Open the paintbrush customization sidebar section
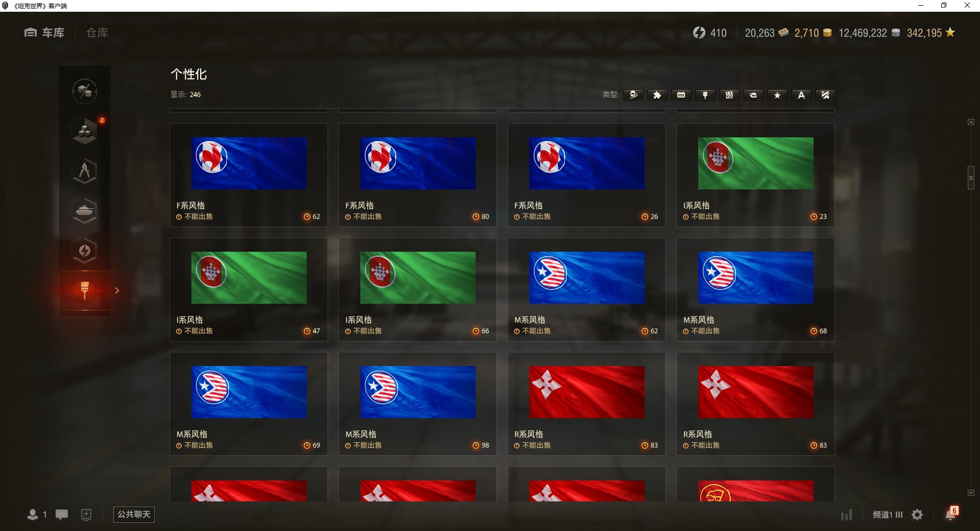The image size is (980, 531). pos(85,291)
